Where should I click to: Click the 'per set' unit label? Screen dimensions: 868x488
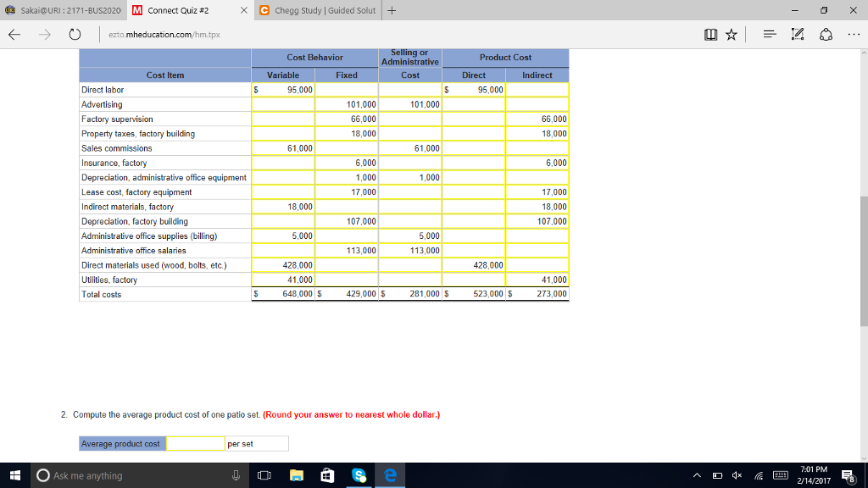(x=240, y=444)
